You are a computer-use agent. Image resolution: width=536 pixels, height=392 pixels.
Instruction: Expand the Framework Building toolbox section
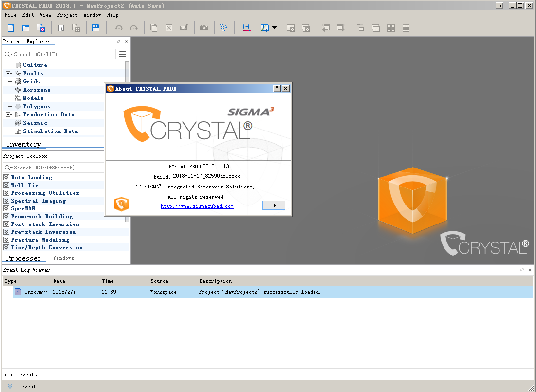click(x=6, y=216)
